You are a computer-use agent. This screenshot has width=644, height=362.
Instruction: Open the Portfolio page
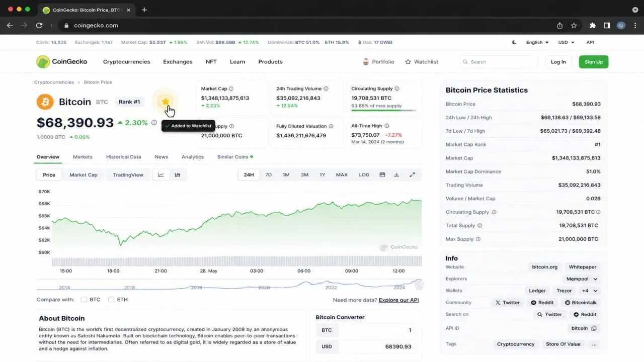pyautogui.click(x=378, y=62)
